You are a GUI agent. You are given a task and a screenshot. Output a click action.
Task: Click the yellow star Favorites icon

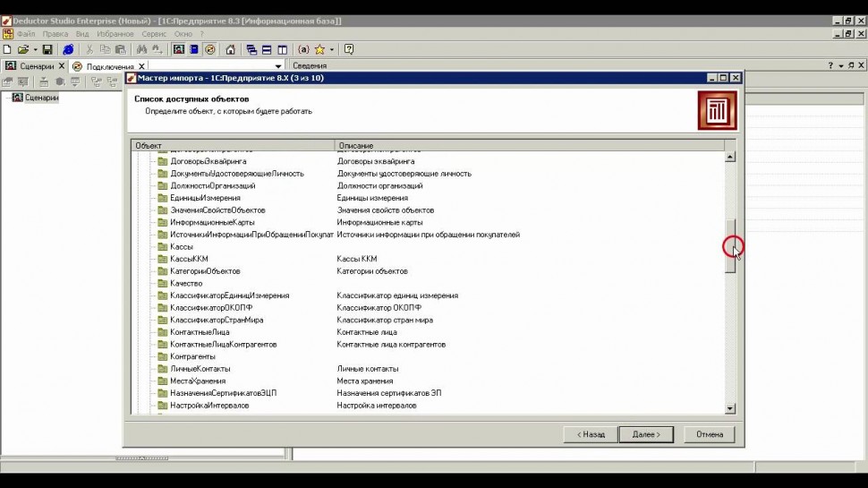coord(319,49)
